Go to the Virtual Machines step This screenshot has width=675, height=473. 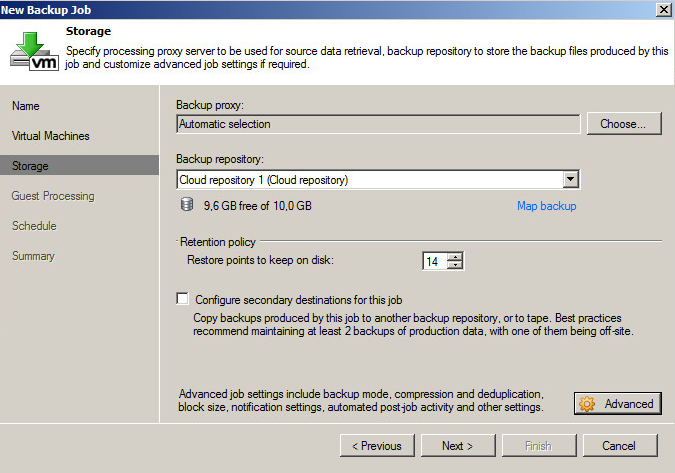(50, 136)
